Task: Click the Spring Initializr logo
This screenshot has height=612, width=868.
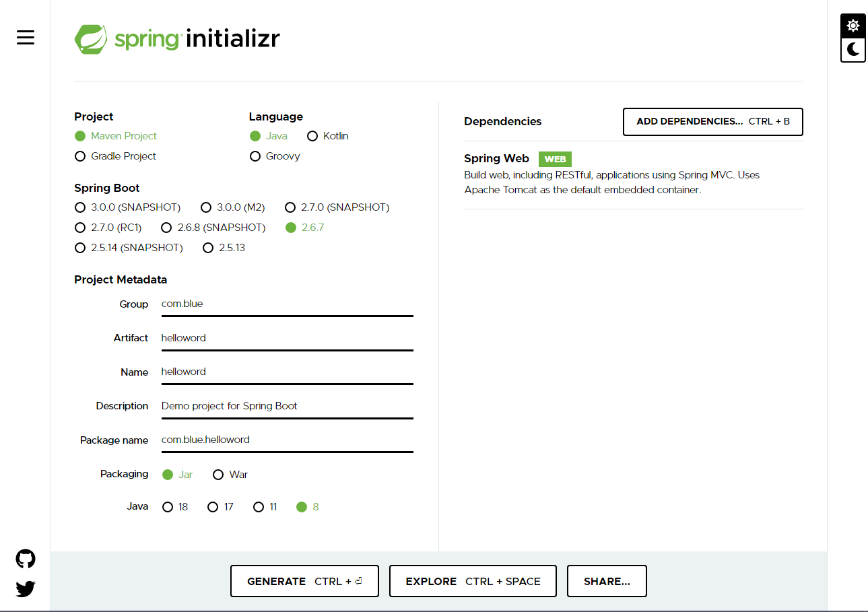Action: pos(176,39)
